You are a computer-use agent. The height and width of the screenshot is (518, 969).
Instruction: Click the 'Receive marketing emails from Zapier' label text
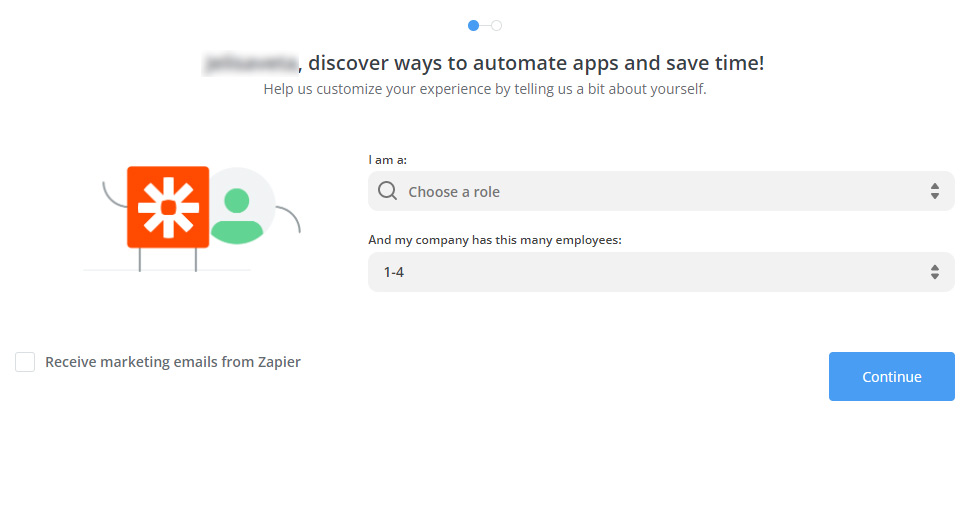coord(173,362)
